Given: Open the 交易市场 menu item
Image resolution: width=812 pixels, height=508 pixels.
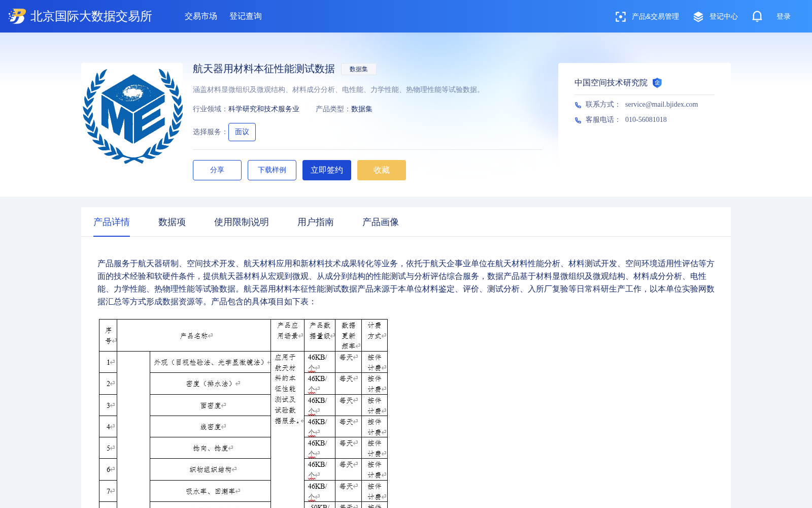Looking at the screenshot, I should pos(201,16).
